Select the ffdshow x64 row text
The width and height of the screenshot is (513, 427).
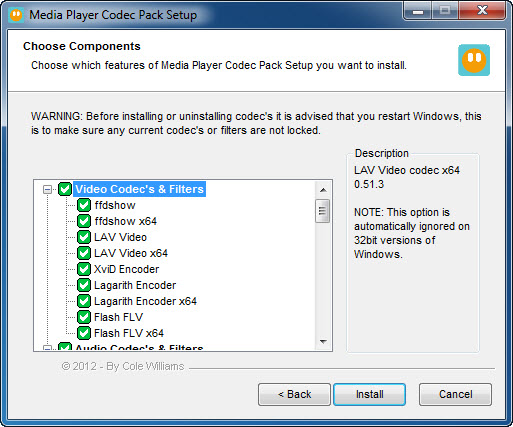(126, 221)
